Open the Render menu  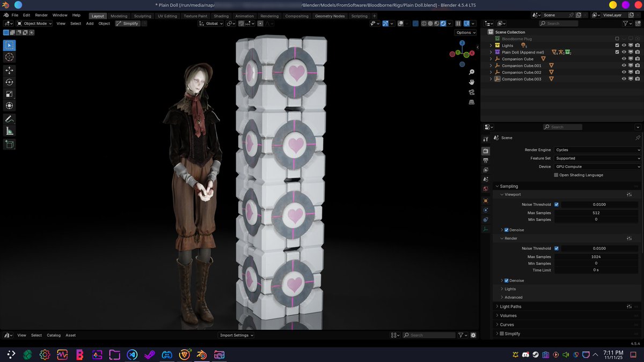tap(41, 15)
